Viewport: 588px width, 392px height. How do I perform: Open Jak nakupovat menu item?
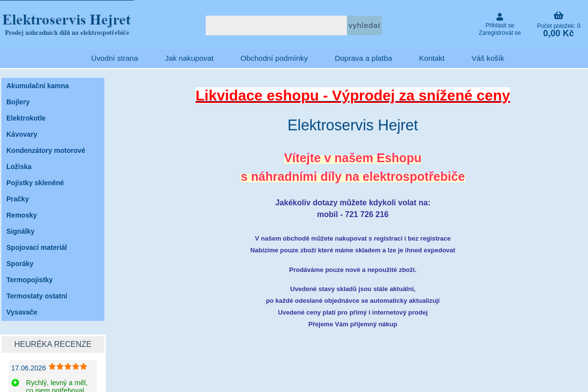pyautogui.click(x=189, y=58)
